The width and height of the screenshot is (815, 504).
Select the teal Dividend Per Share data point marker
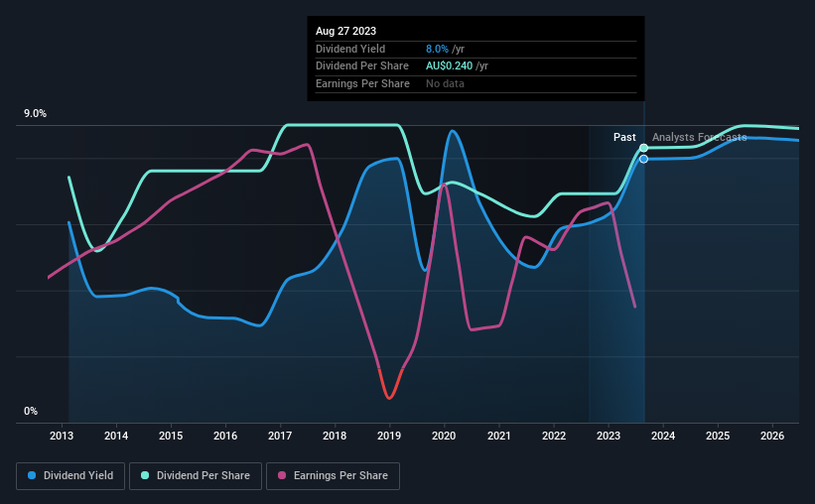[643, 148]
